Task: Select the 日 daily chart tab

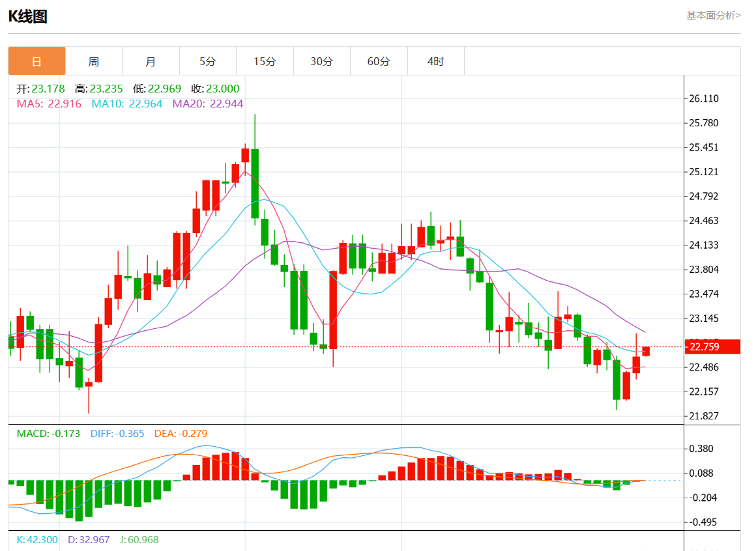Action: [x=36, y=61]
